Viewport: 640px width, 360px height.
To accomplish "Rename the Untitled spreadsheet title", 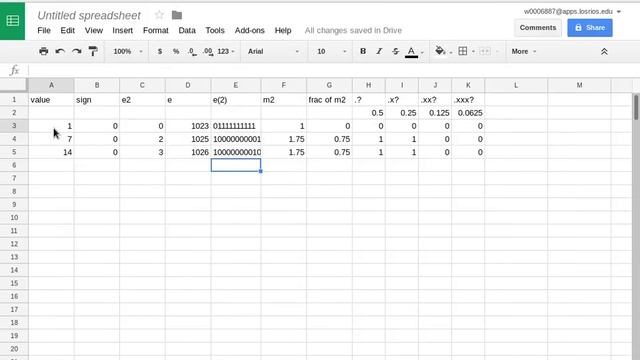I will pos(89,16).
